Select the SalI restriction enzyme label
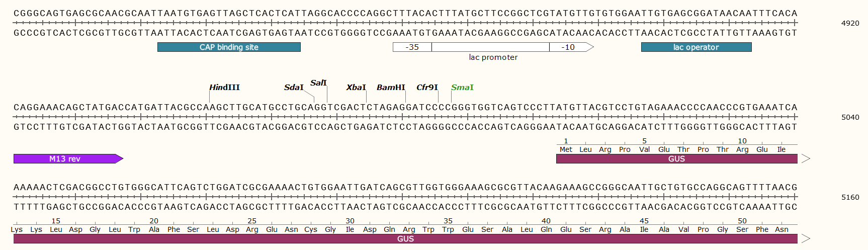The width and height of the screenshot is (868, 250). point(318,83)
